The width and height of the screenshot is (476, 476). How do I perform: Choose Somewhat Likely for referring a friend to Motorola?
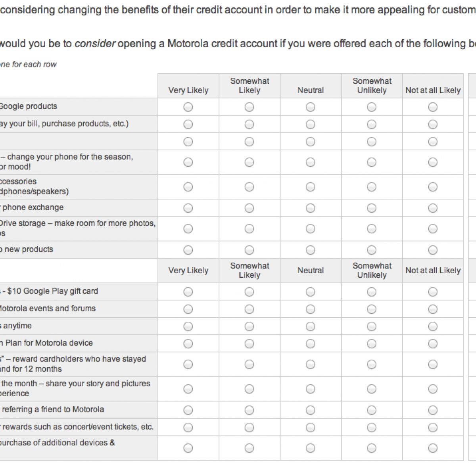click(x=249, y=410)
